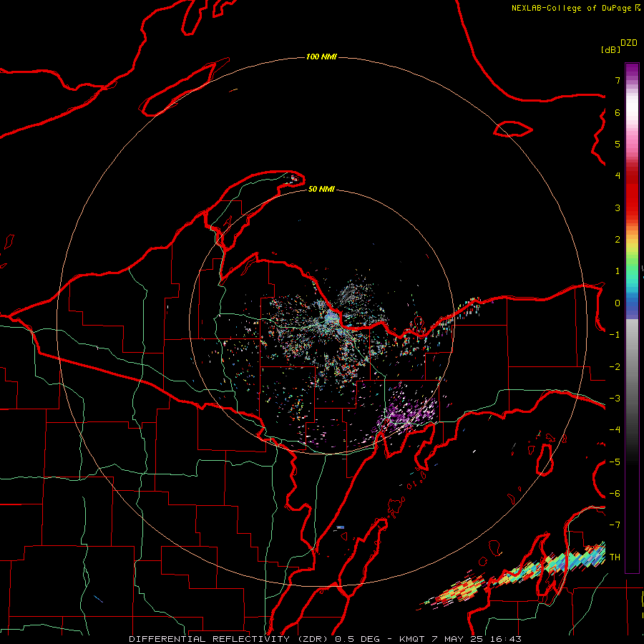Screen dimensions: 644x644
Task: Click the -3 dB tick label on scale
Action: pyautogui.click(x=615, y=399)
